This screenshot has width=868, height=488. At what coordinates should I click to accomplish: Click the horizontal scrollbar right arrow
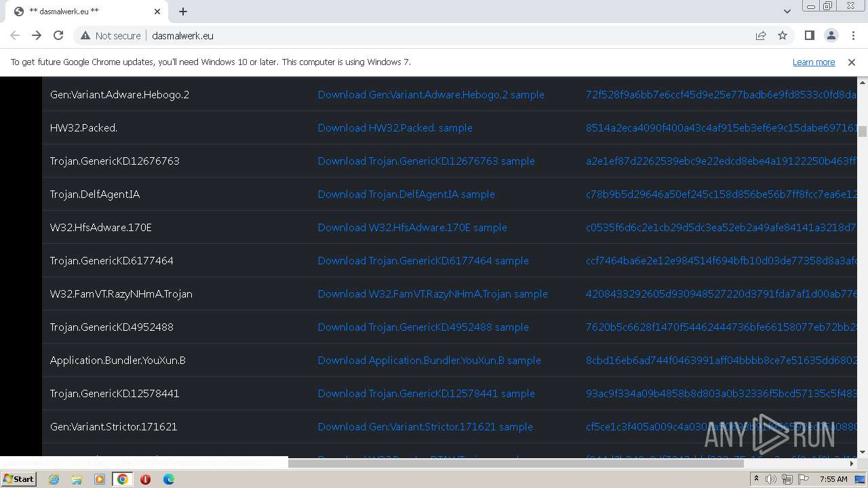(x=852, y=463)
